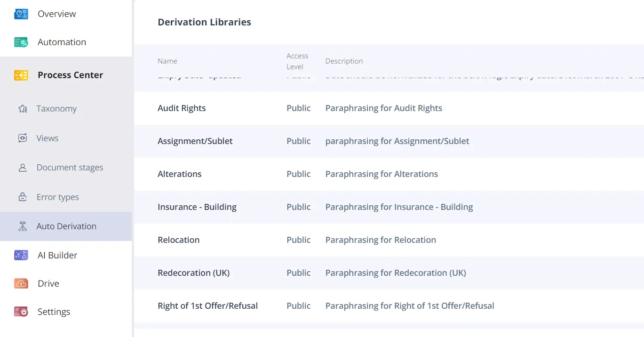Click description 'Paraphrasing for Relocation'
The image size is (644, 337).
click(x=381, y=240)
